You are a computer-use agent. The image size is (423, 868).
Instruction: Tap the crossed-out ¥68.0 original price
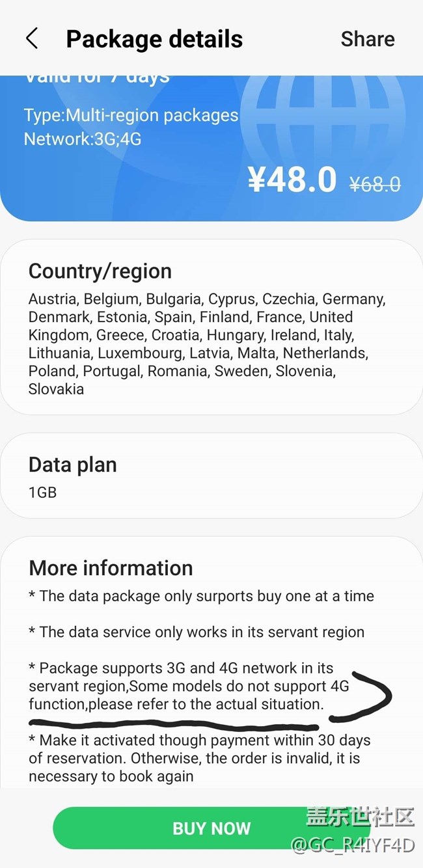(374, 185)
